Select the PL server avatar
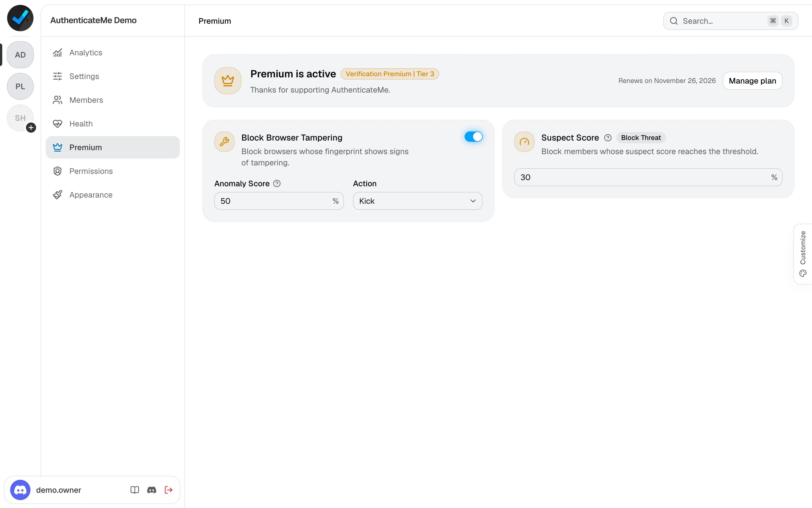 pyautogui.click(x=20, y=86)
